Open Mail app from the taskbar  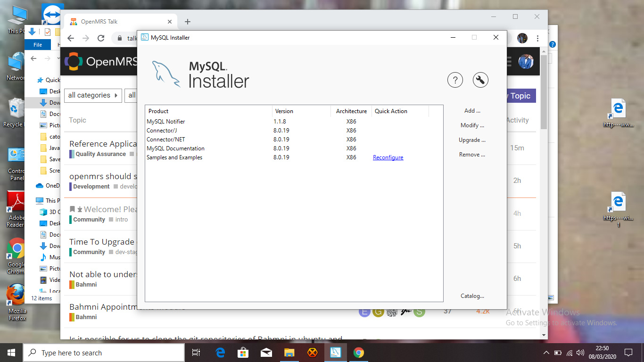tap(266, 353)
